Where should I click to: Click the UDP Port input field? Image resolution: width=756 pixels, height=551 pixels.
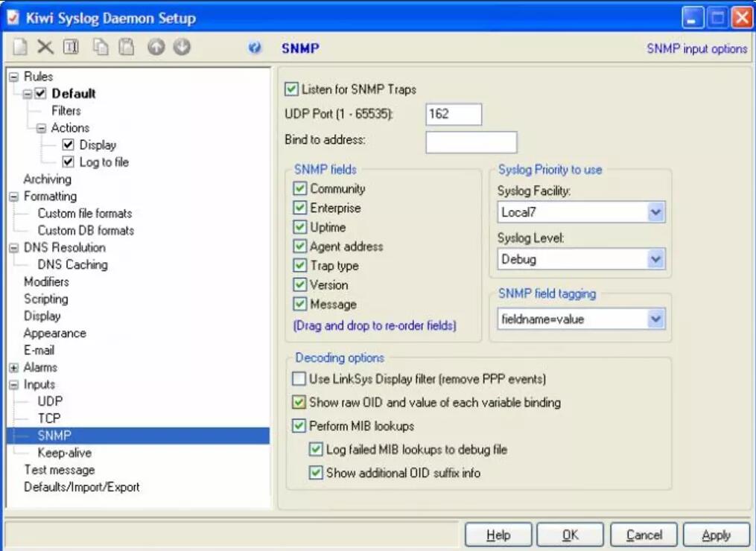click(454, 114)
